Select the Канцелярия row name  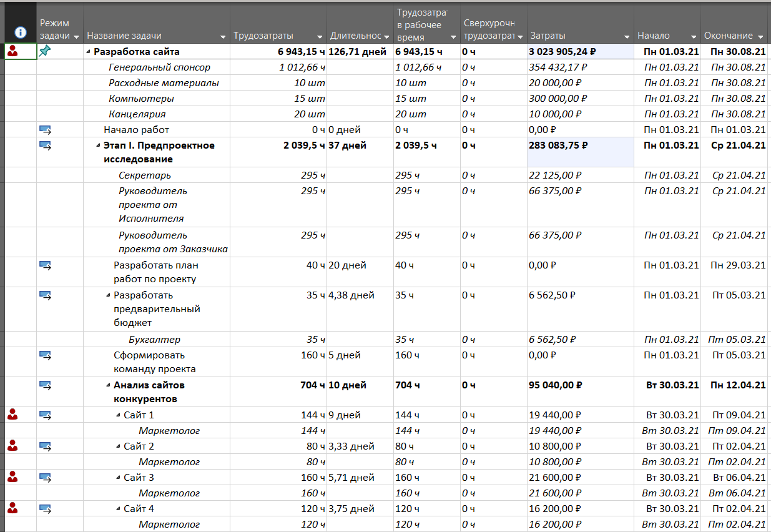point(137,114)
